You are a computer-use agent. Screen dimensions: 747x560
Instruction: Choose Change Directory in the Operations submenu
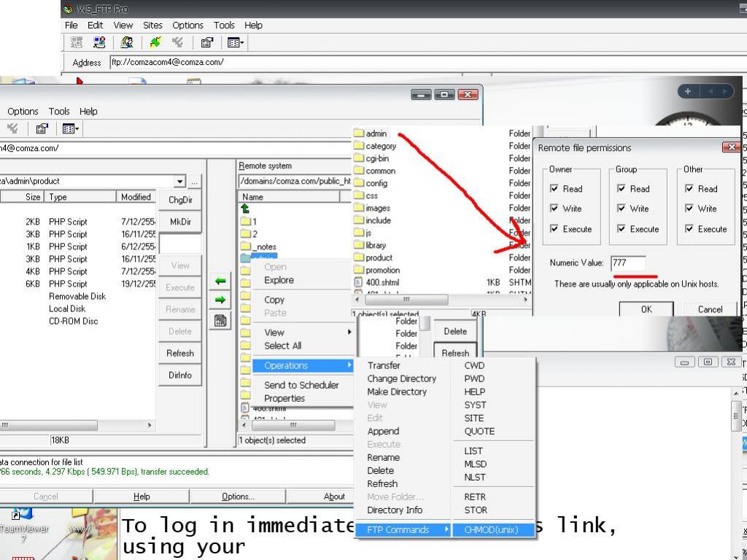tap(402, 378)
